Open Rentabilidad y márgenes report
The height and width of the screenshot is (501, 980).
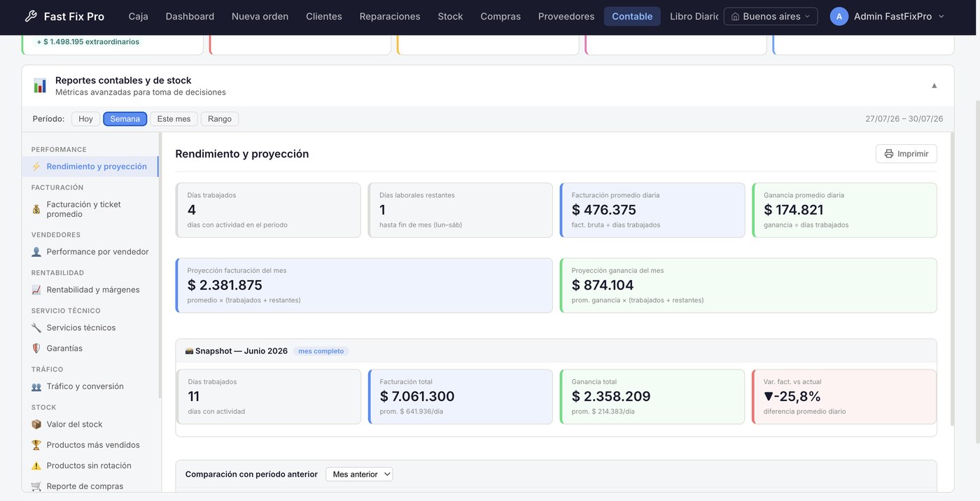[90, 290]
